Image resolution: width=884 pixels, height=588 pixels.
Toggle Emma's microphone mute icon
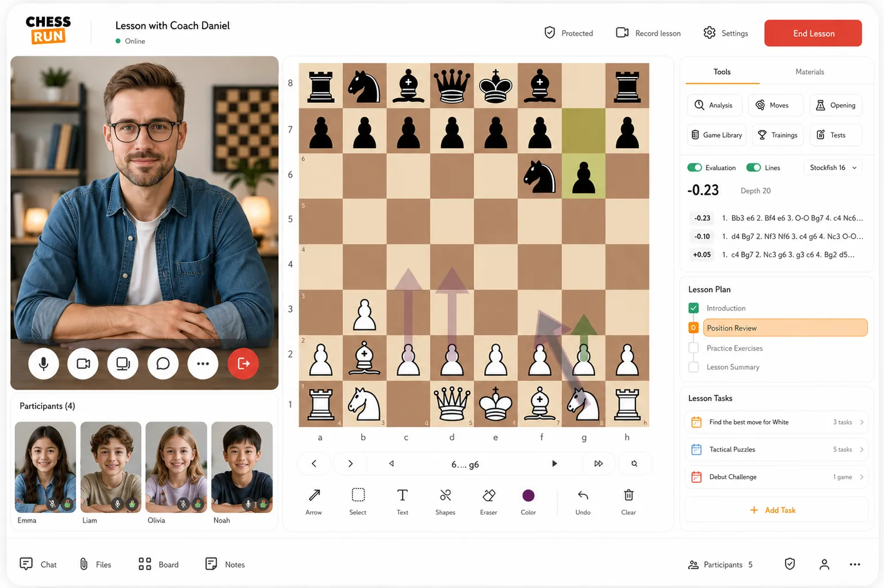tap(52, 504)
